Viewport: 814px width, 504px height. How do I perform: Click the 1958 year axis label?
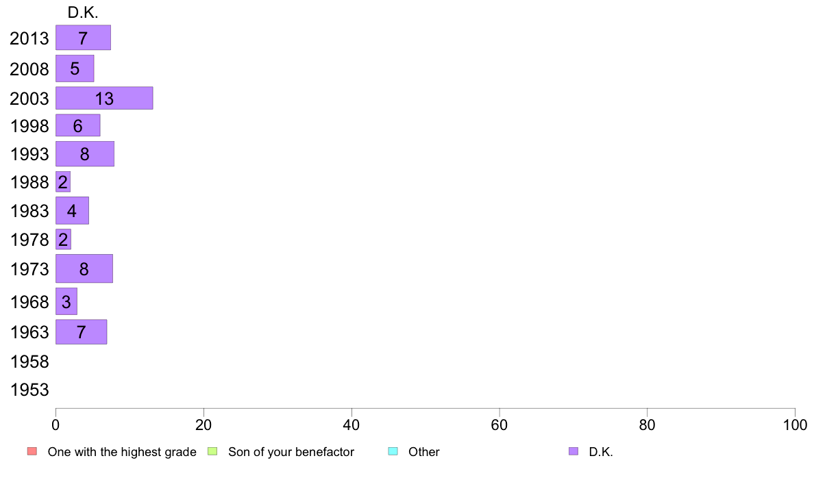[29, 362]
